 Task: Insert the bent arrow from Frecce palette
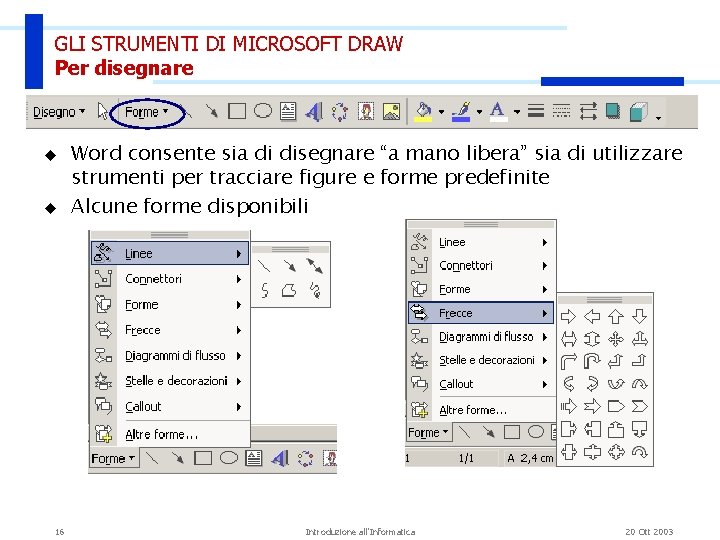point(568,361)
